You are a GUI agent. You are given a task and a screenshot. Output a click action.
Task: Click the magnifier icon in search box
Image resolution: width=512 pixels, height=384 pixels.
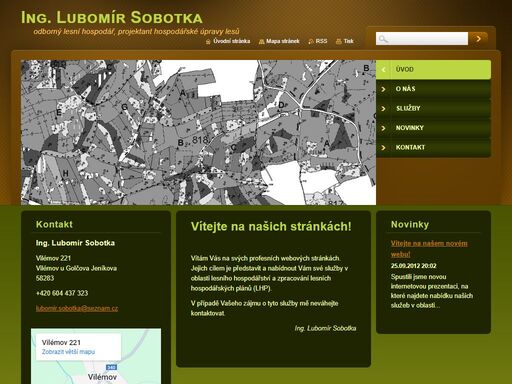coord(383,39)
